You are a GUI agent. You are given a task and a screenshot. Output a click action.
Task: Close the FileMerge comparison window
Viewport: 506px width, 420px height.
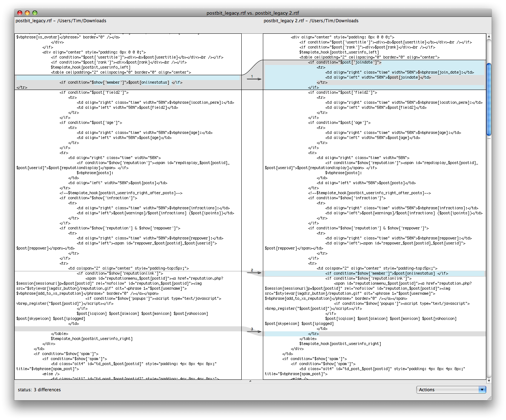[20, 13]
